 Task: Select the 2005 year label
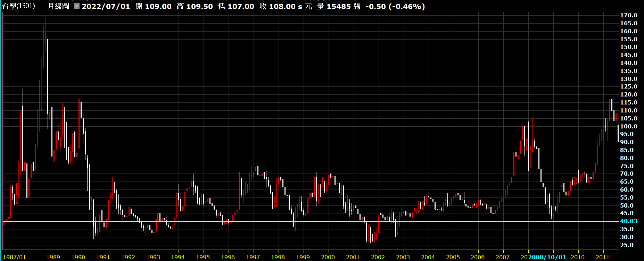(453, 257)
